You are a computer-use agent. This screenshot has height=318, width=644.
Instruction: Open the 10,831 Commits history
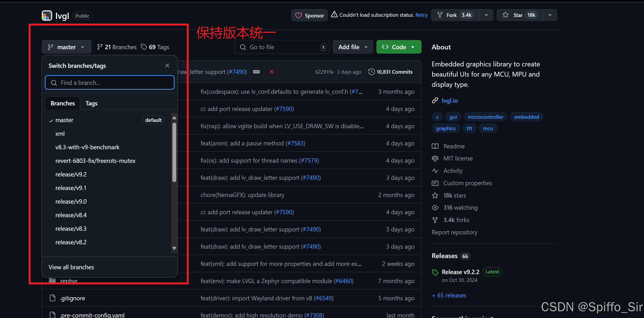pos(390,72)
